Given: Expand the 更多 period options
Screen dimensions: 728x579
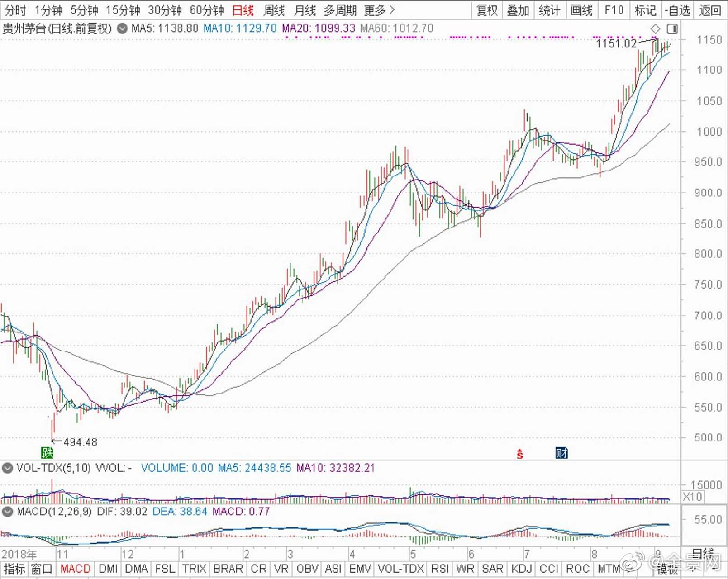Looking at the screenshot, I should [379, 10].
